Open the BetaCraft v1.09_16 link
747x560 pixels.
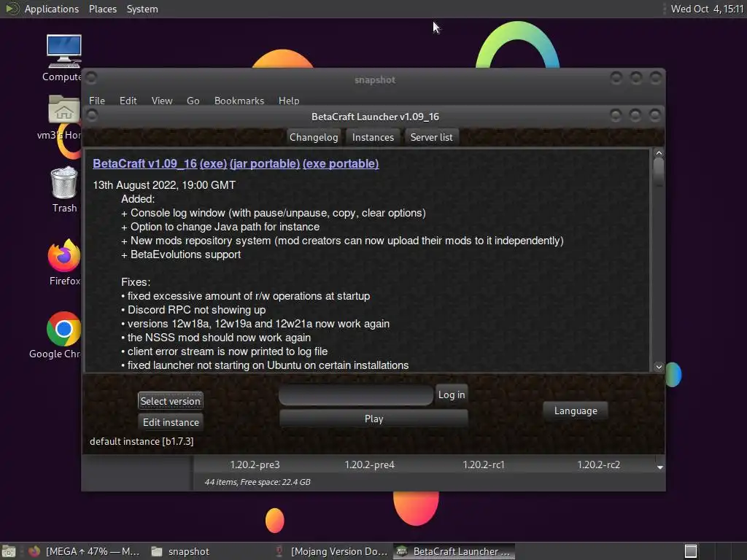coord(145,164)
